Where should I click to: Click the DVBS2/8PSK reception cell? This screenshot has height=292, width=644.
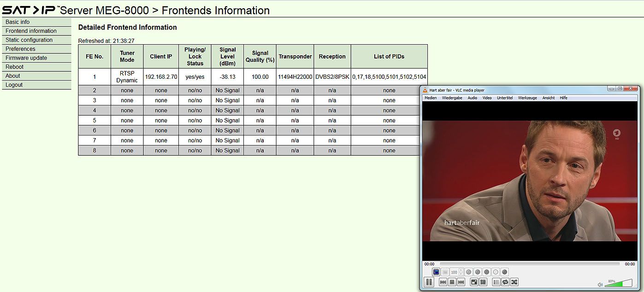332,77
